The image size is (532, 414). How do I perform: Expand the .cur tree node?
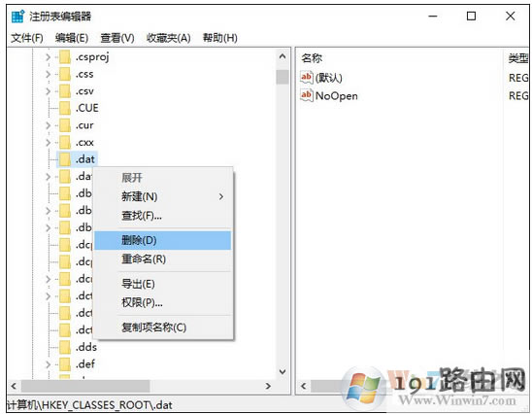pos(48,125)
